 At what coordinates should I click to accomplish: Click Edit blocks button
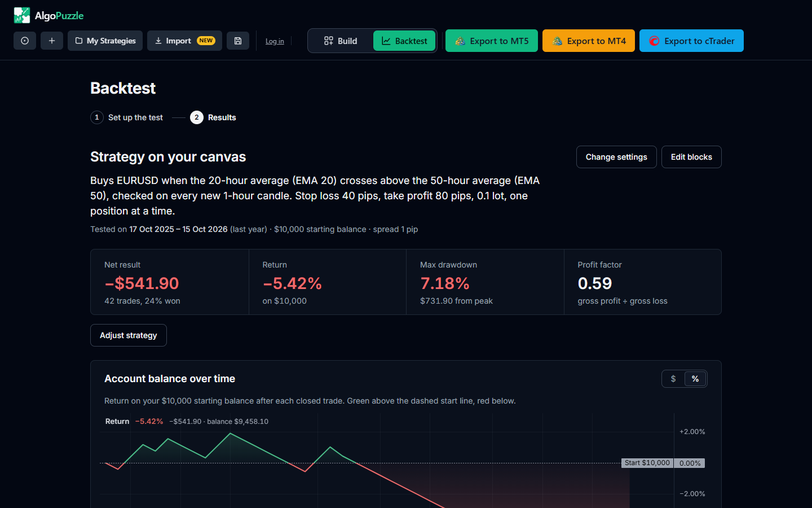point(691,157)
